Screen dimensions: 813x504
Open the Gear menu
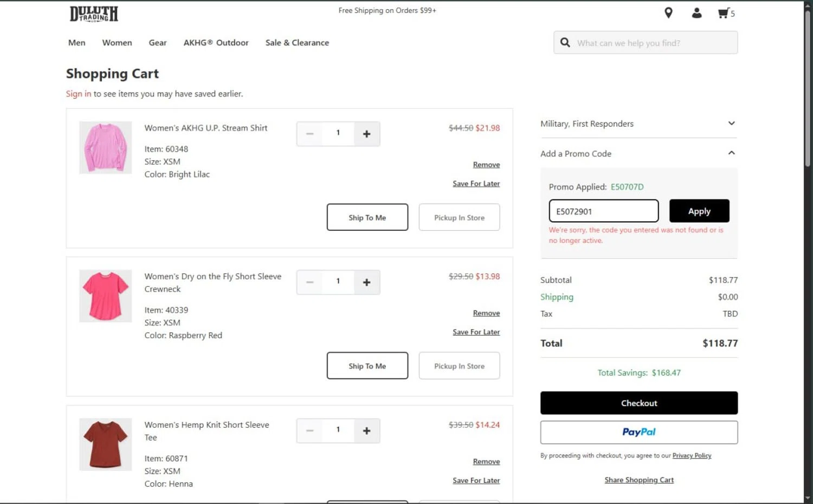point(158,42)
